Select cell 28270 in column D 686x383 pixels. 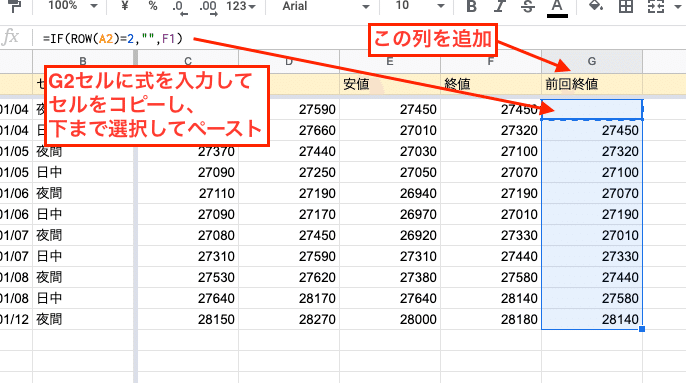(x=289, y=320)
